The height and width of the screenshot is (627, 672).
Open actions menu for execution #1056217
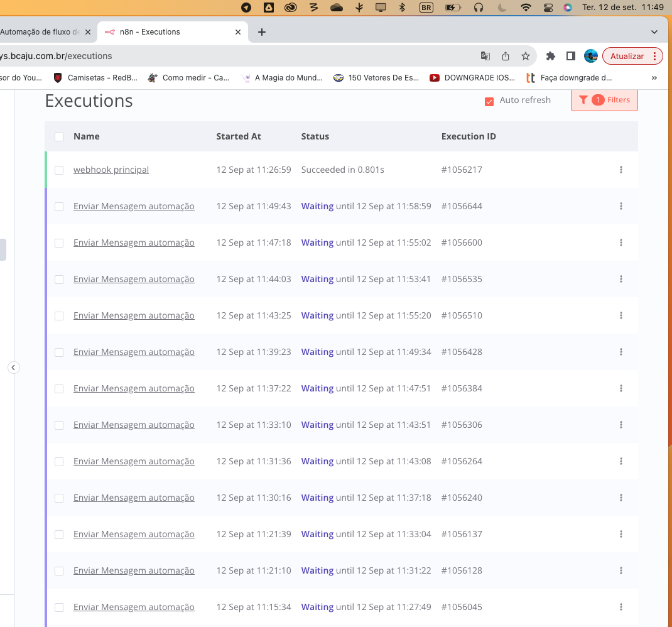click(621, 170)
